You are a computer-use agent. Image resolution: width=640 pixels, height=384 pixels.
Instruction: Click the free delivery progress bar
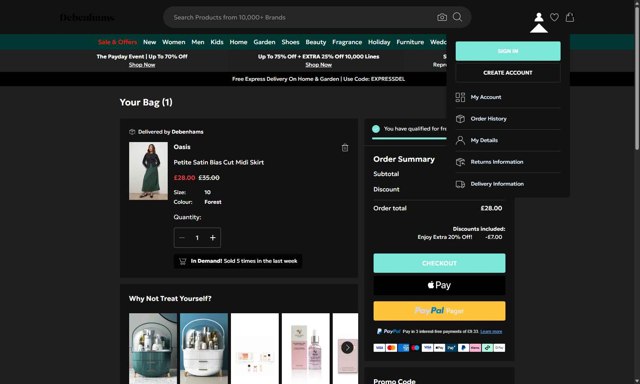point(409,139)
